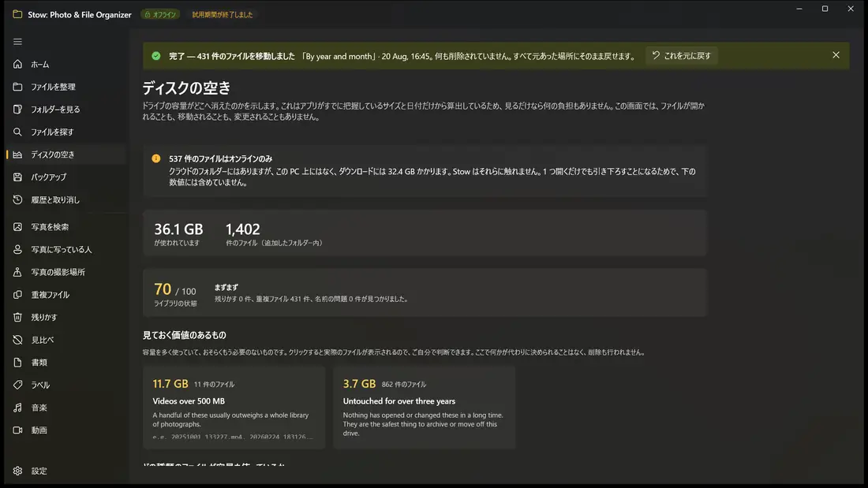868x488 pixels.
Task: Open Untouched for over three years card
Action: (x=424, y=408)
